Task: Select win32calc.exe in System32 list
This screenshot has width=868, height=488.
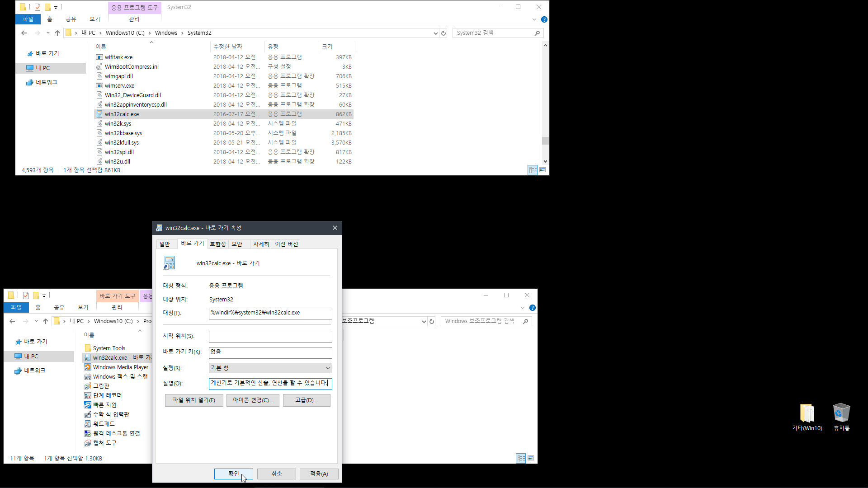Action: tap(223, 114)
